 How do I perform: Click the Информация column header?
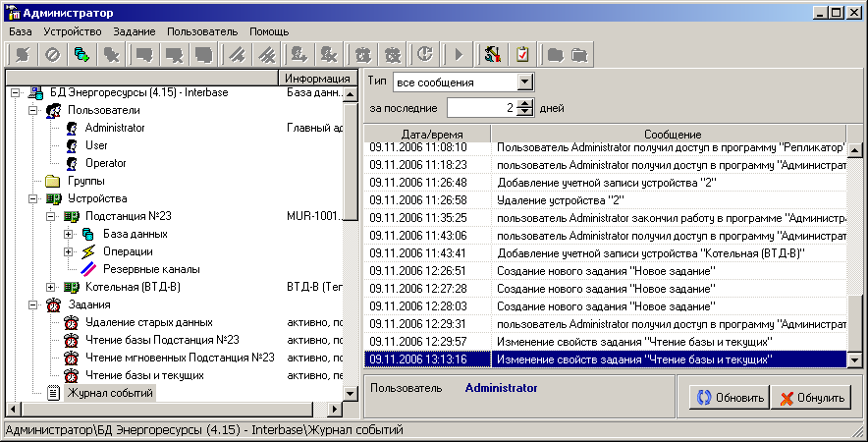pyautogui.click(x=317, y=79)
